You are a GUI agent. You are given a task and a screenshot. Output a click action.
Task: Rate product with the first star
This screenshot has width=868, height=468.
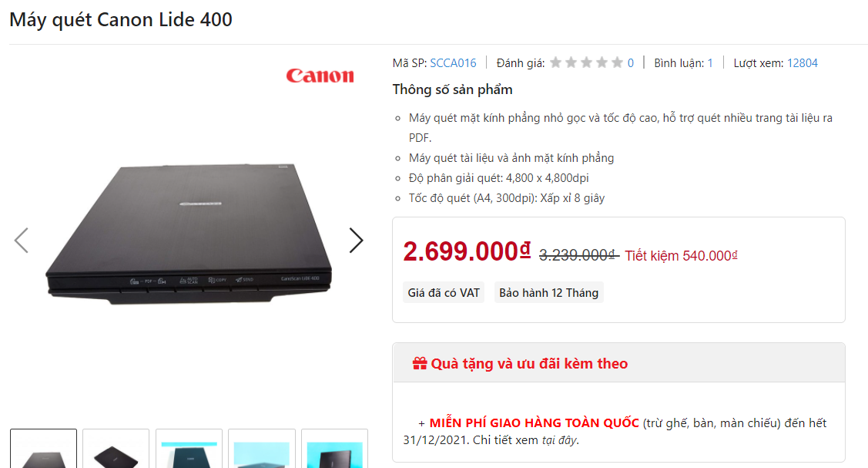pos(556,62)
